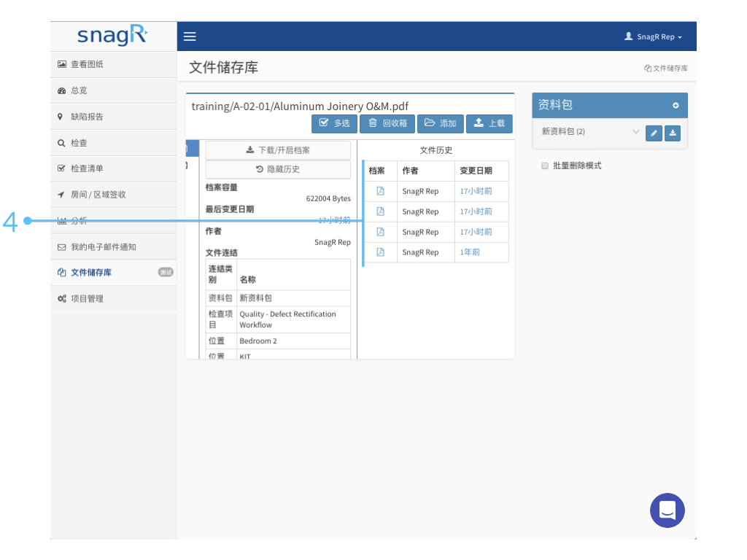
Task: Open the chat support widget
Action: (x=667, y=510)
